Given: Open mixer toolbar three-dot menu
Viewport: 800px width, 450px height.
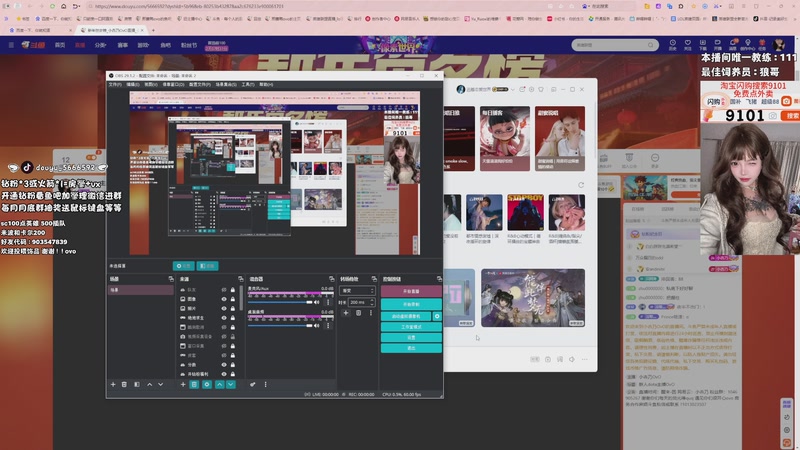Looking at the screenshot, I should 265,384.
